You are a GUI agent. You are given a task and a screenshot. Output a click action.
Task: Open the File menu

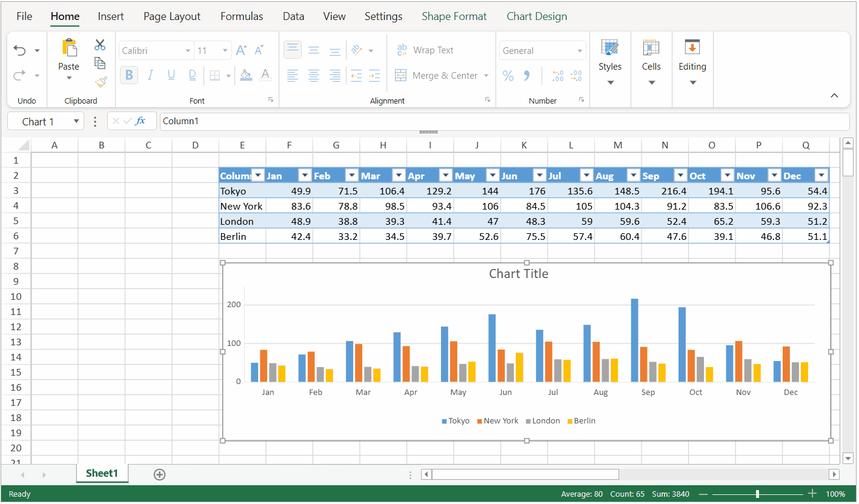24,16
